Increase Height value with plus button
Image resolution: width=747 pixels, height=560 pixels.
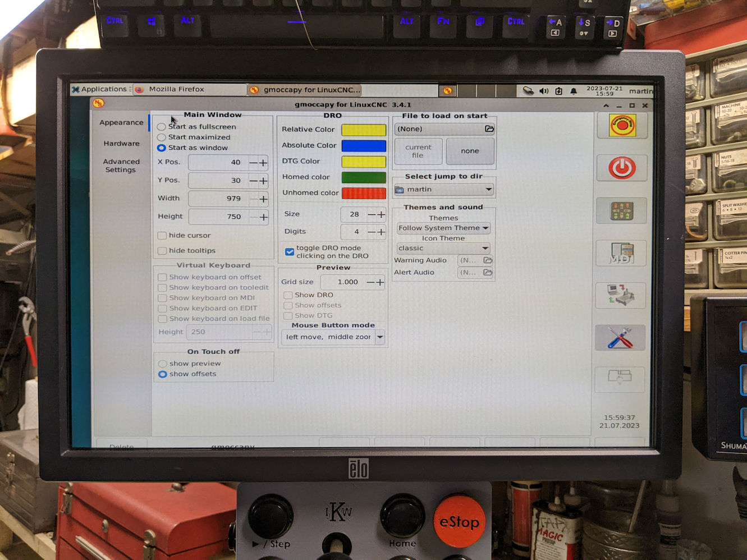[263, 217]
